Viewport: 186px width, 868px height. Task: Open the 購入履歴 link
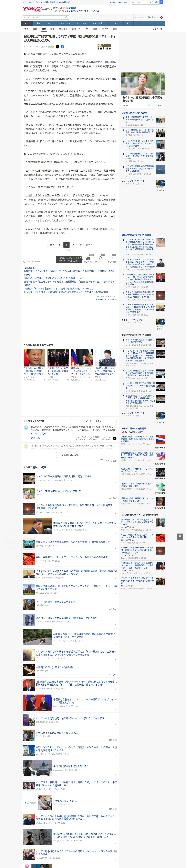152,18
